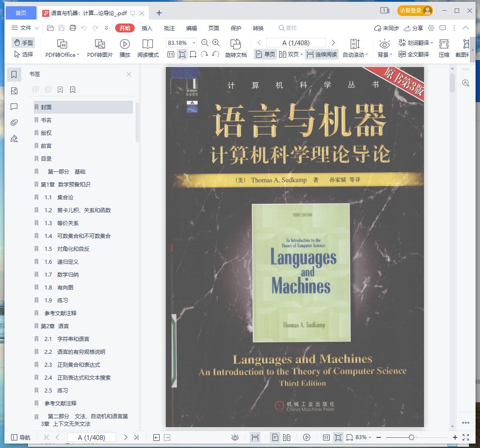Click the undo arrow icon

tap(84, 28)
